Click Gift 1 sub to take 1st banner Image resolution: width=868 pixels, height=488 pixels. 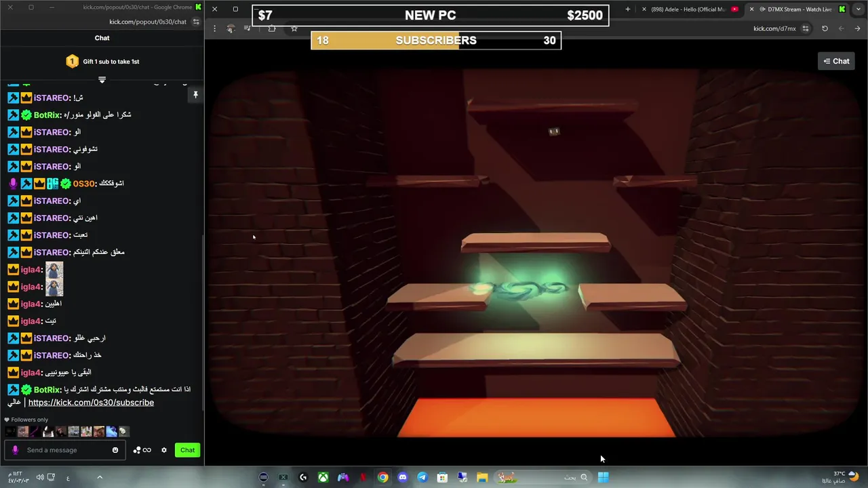pyautogui.click(x=102, y=62)
